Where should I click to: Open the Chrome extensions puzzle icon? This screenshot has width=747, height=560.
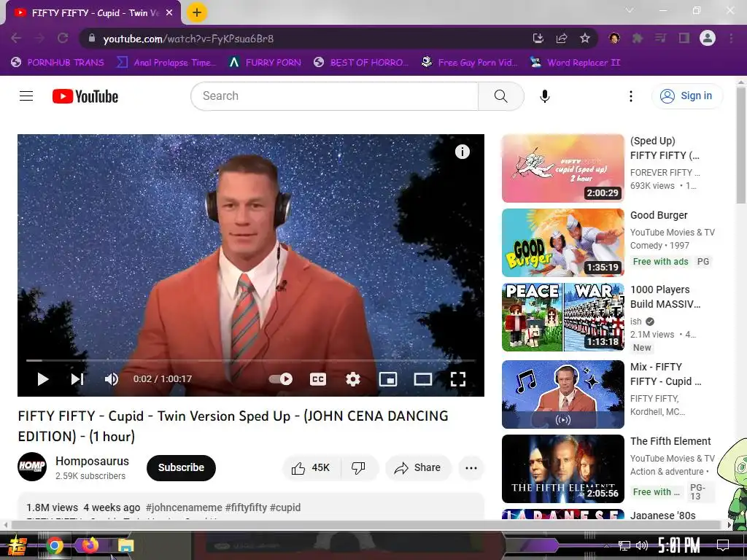tap(638, 38)
